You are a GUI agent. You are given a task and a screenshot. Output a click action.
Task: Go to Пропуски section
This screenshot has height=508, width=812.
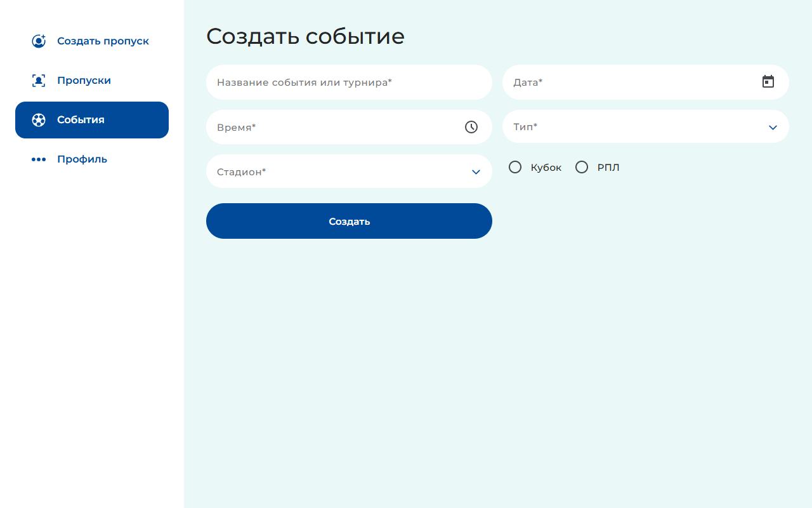[x=92, y=81]
